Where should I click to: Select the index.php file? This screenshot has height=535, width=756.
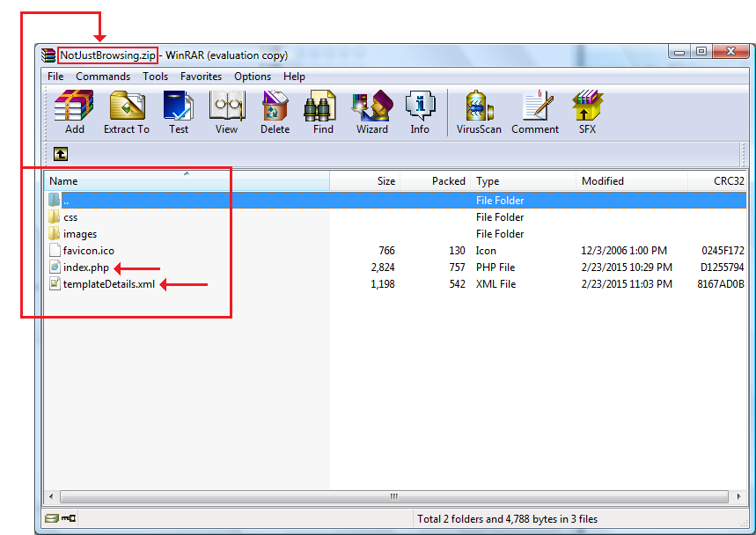(x=85, y=267)
